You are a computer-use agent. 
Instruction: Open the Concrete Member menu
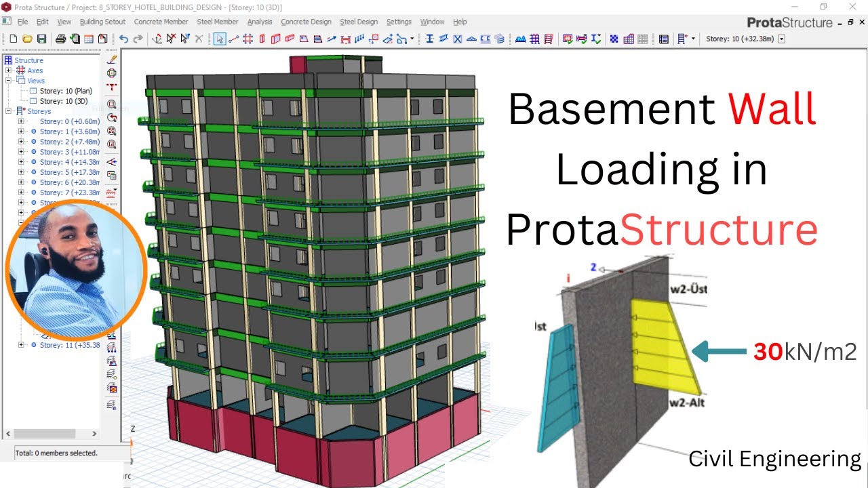pos(161,22)
